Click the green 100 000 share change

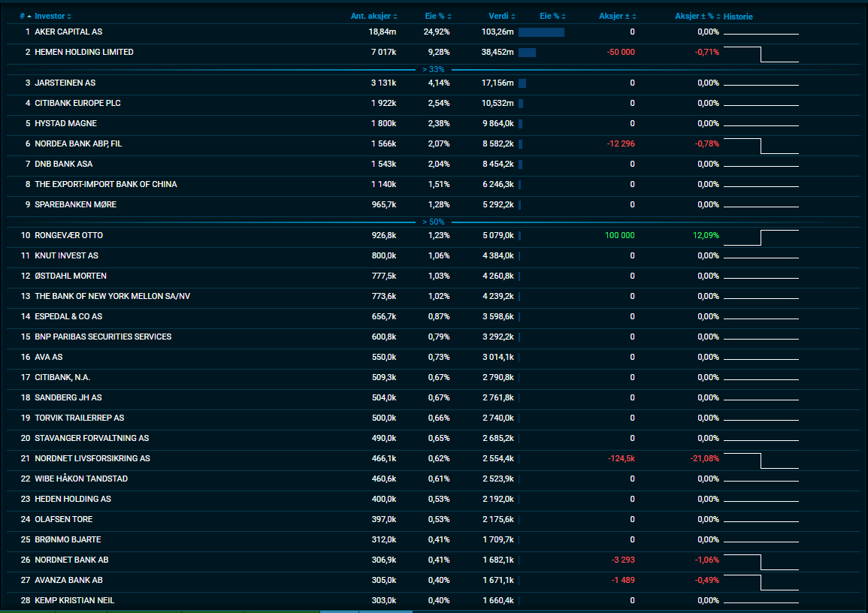tap(620, 236)
